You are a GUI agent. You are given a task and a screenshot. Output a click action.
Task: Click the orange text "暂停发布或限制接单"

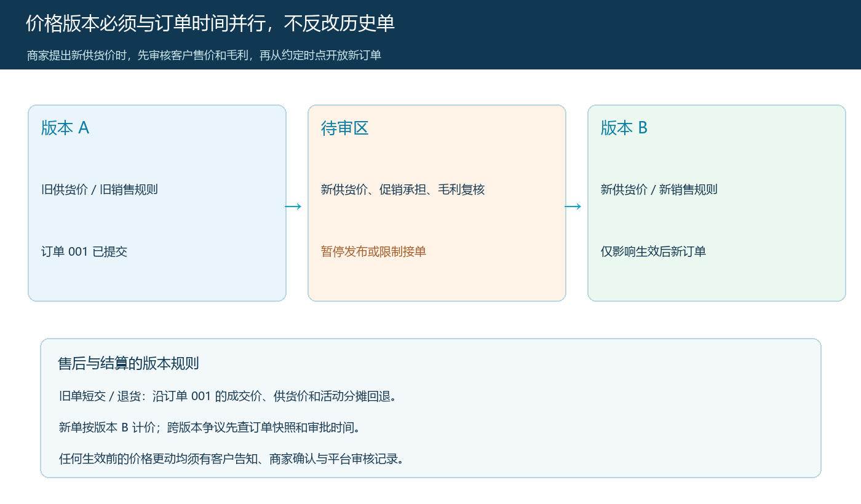pos(373,251)
